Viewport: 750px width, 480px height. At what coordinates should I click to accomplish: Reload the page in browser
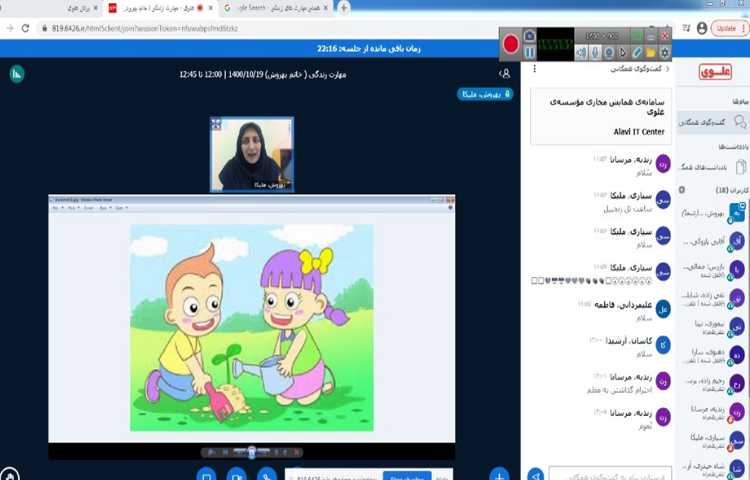click(25, 28)
